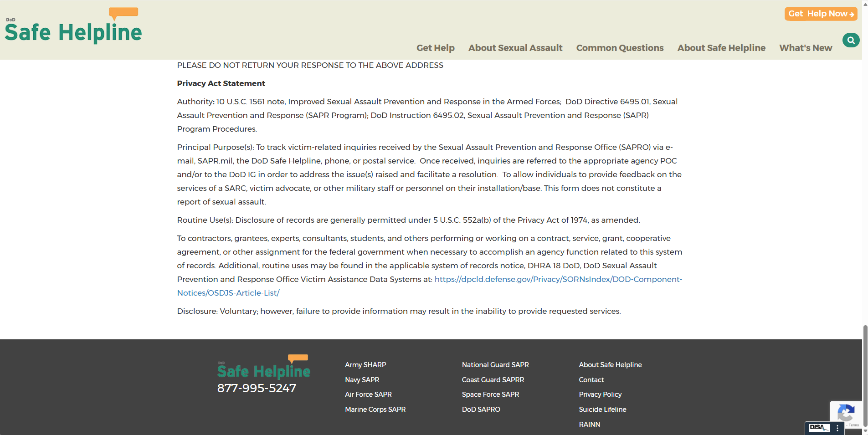868x435 pixels.
Task: Click the Safe Helpline footer logo
Action: pyautogui.click(x=263, y=367)
